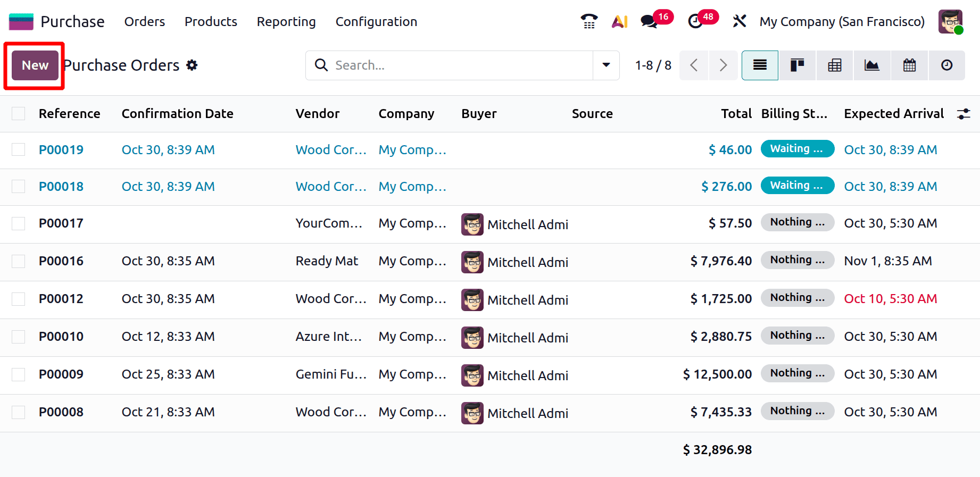Expand the search filter options dropdown

[606, 65]
